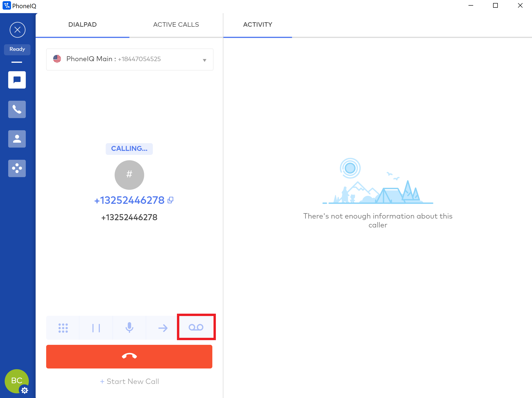Viewport: 532px width, 398px height.
Task: Show the dialpad keypad grid icon
Action: pos(63,328)
